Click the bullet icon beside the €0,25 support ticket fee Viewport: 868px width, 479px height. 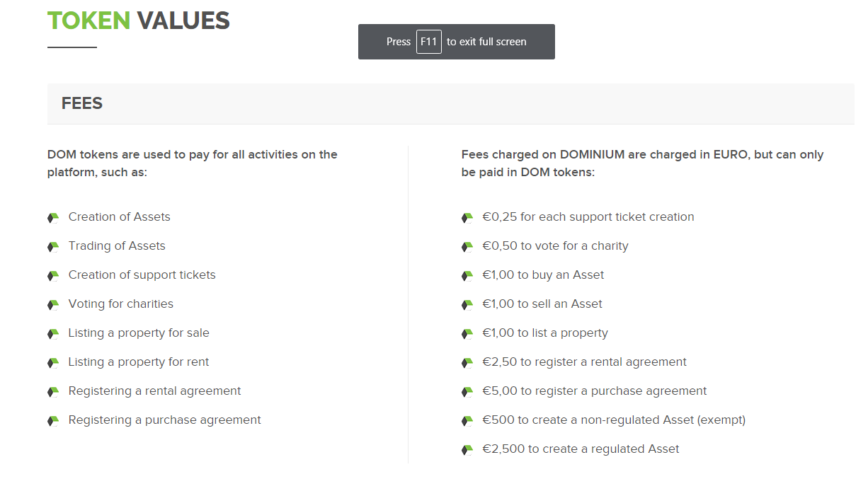(467, 218)
